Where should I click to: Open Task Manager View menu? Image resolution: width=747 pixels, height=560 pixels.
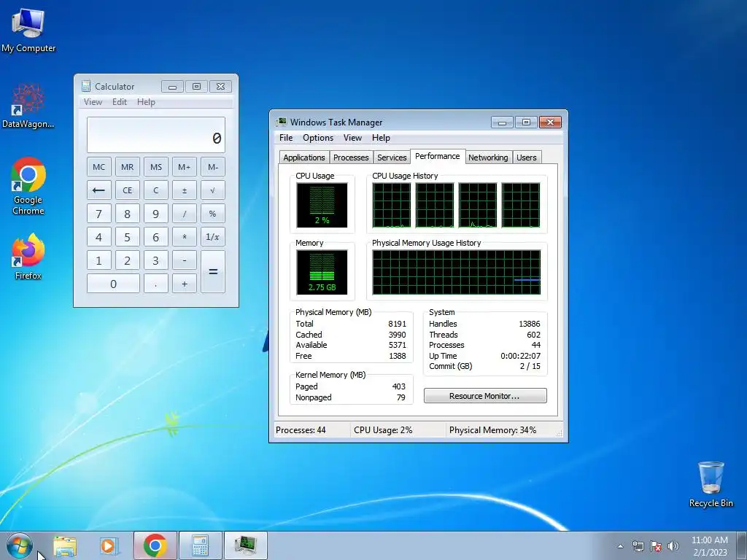352,138
